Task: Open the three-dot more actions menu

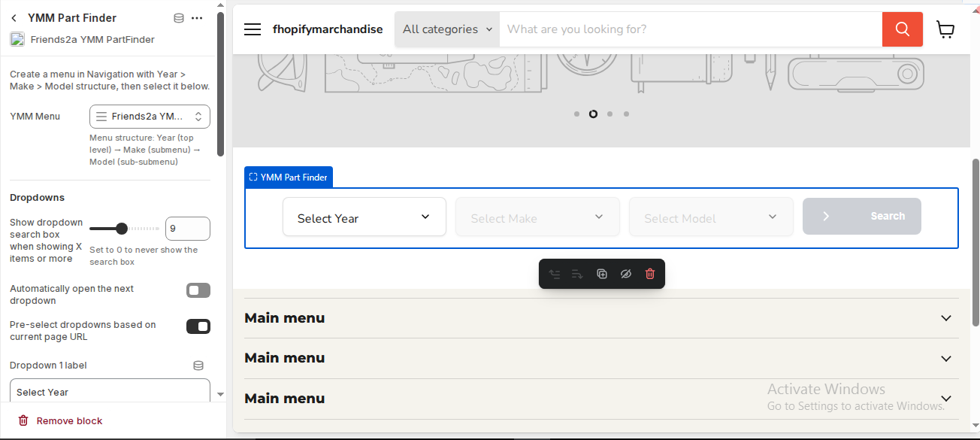Action: click(197, 18)
